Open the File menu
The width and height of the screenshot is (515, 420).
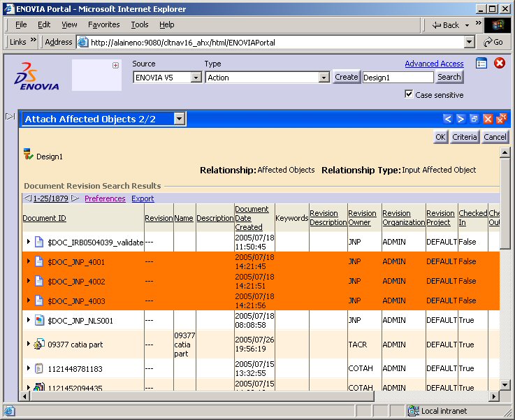click(21, 24)
